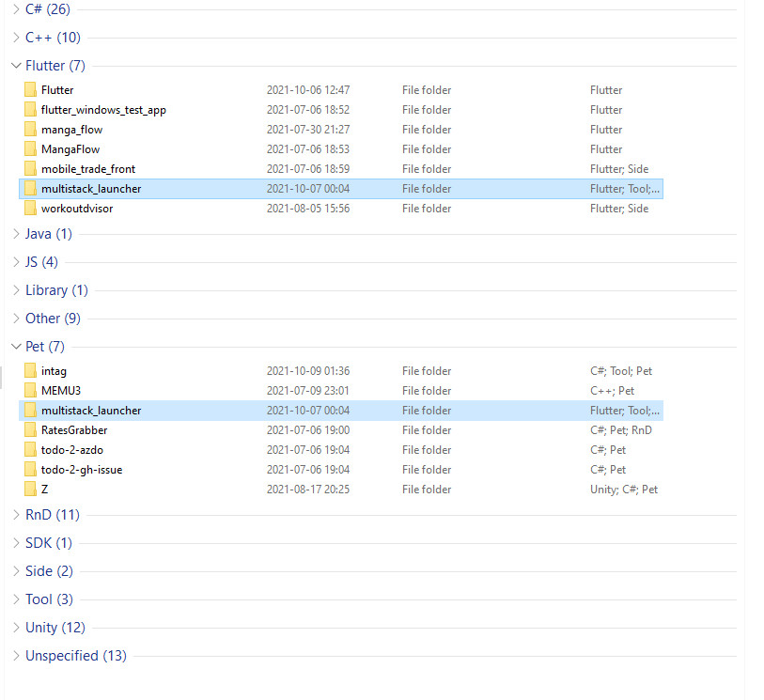
Task: Click 'Flutter; Side' tag of mobile_trade_front
Action: 619,169
